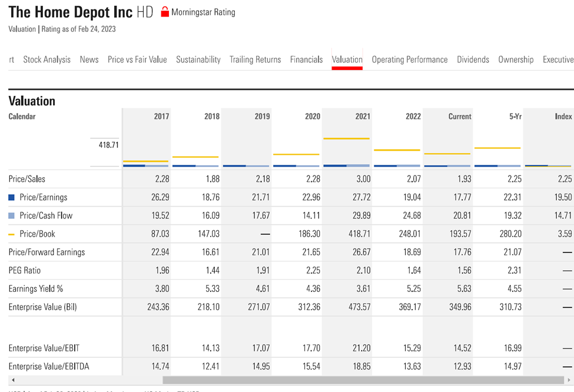This screenshot has height=392, width=574.
Task: Click the 2021 Enterprise Value 473.57
Action: (360, 307)
